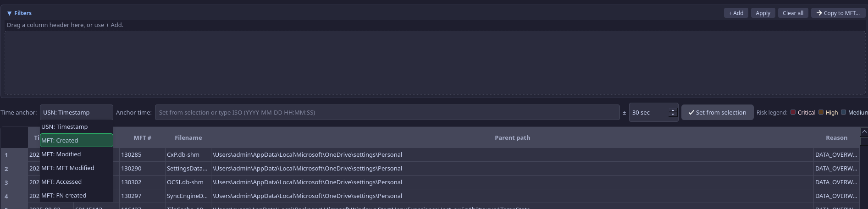This screenshot has height=209, width=868.
Task: Collapse the Filters panel triangle
Action: (x=9, y=13)
